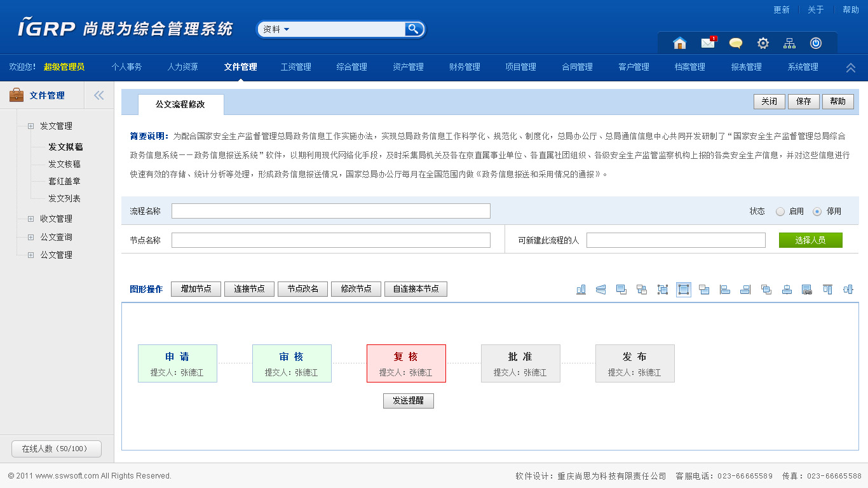Click 关于 link at top right
This screenshot has width=868, height=488.
(x=816, y=10)
